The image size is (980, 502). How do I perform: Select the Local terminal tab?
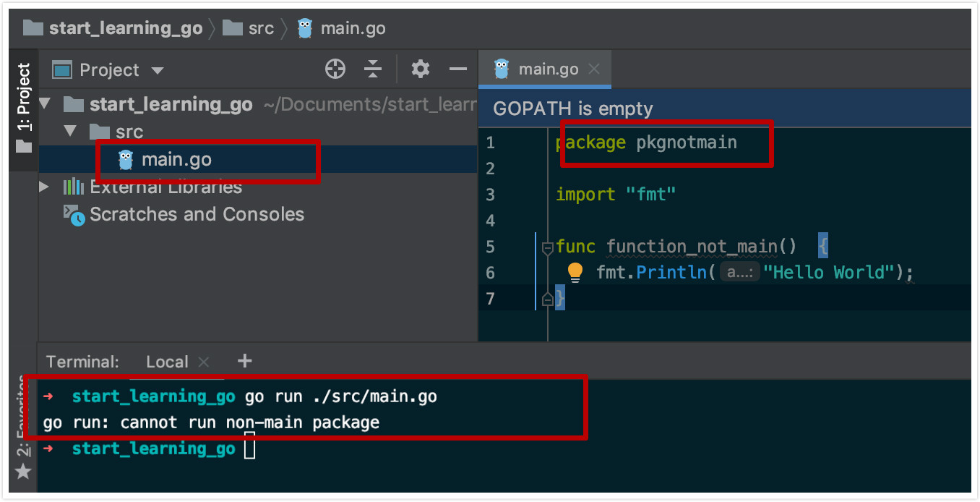167,362
